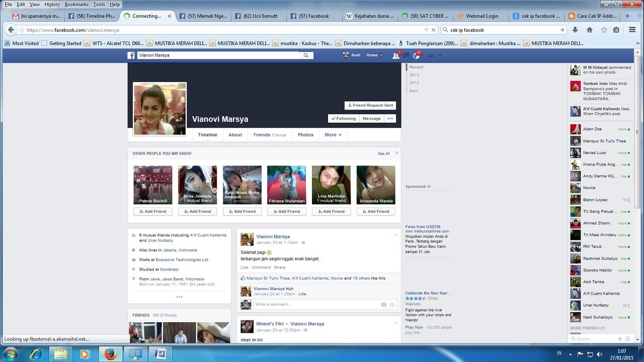Open the globe notifications icon

[x=417, y=55]
